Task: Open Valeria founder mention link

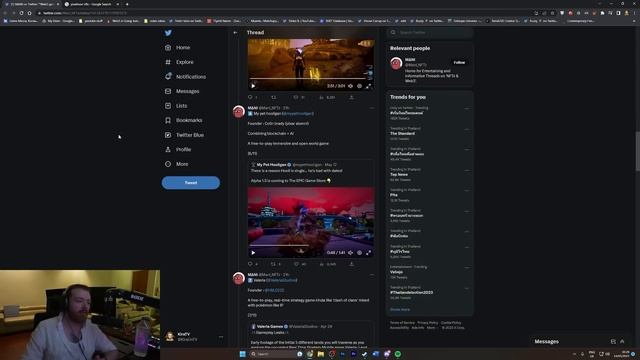Action: (274, 290)
